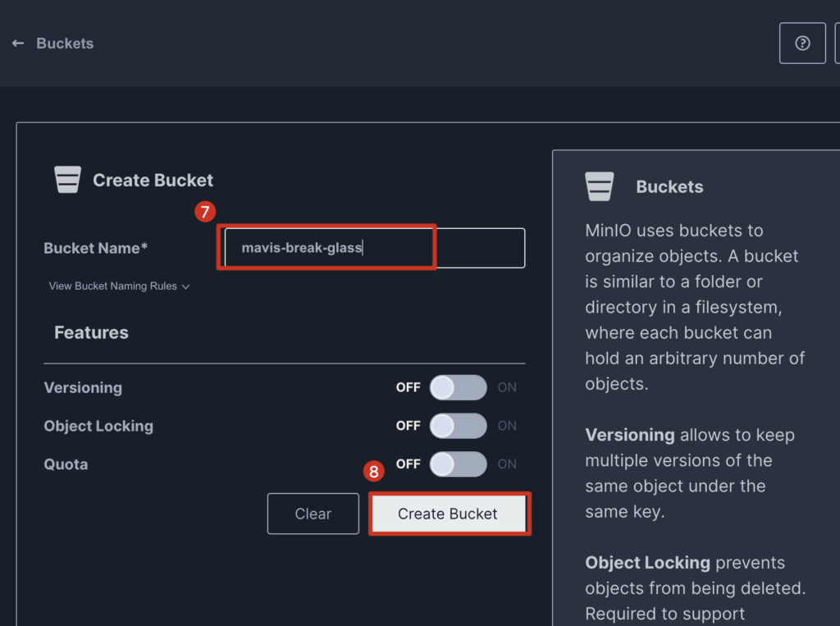Image resolution: width=840 pixels, height=626 pixels.
Task: Click the Features section heading
Action: tap(91, 332)
